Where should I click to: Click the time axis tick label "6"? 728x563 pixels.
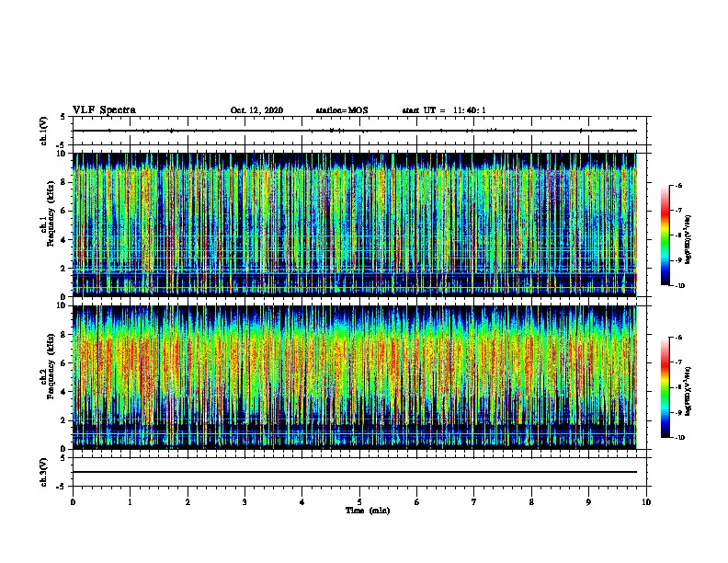click(417, 501)
